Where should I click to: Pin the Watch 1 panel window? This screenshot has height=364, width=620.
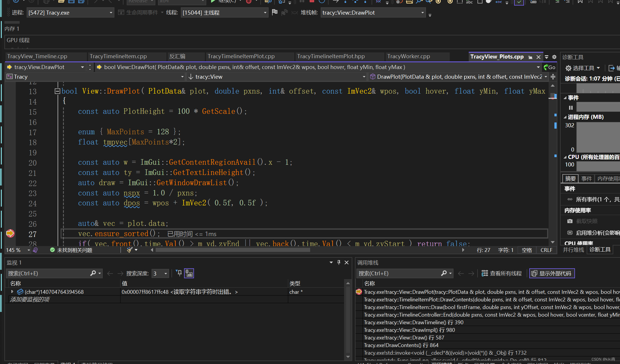coord(339,262)
